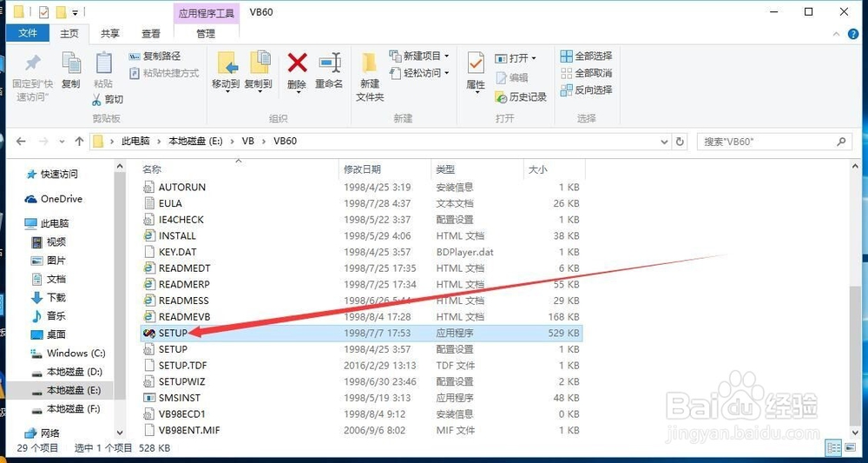Switch to the Share tab
The image size is (868, 463).
[109, 34]
